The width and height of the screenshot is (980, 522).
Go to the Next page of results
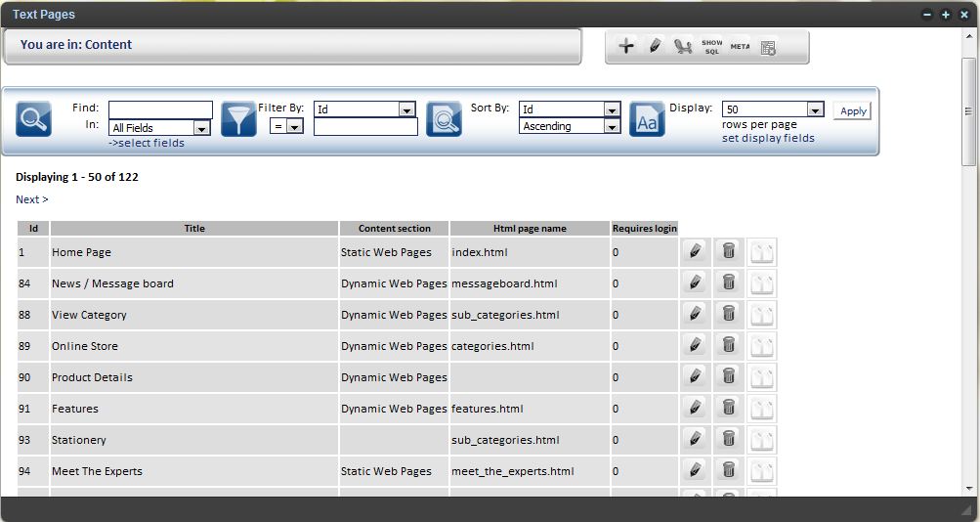pyautogui.click(x=32, y=199)
